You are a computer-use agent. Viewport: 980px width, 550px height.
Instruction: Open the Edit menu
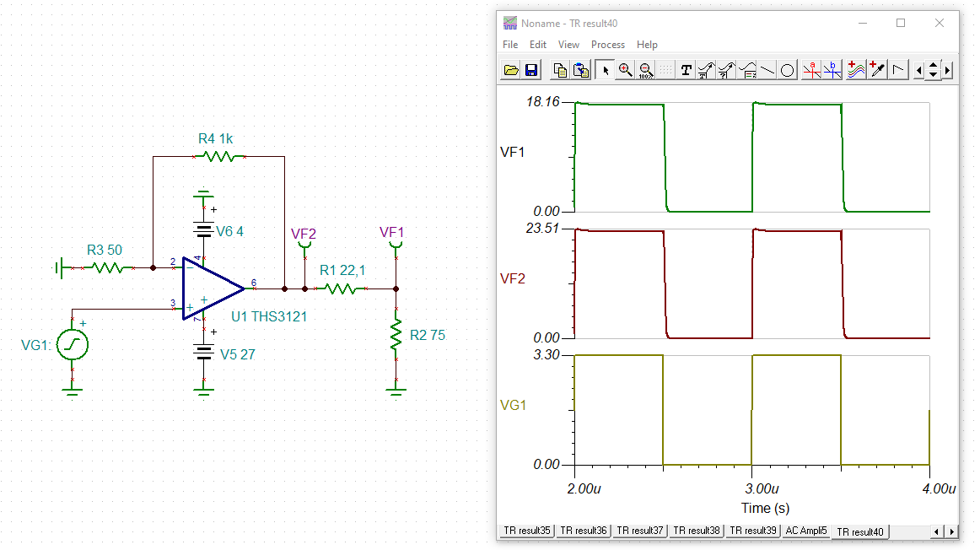pos(537,45)
